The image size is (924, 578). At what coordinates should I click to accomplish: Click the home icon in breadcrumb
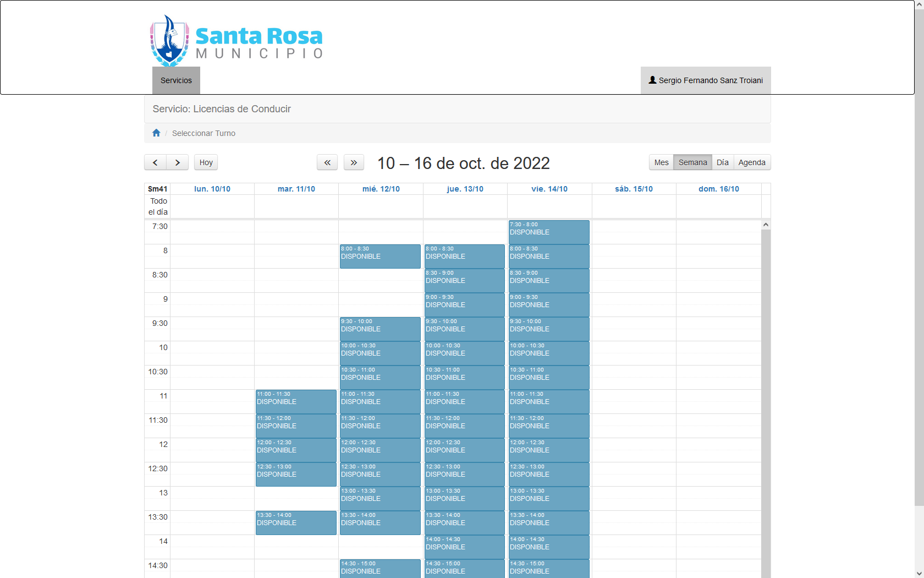coord(156,133)
